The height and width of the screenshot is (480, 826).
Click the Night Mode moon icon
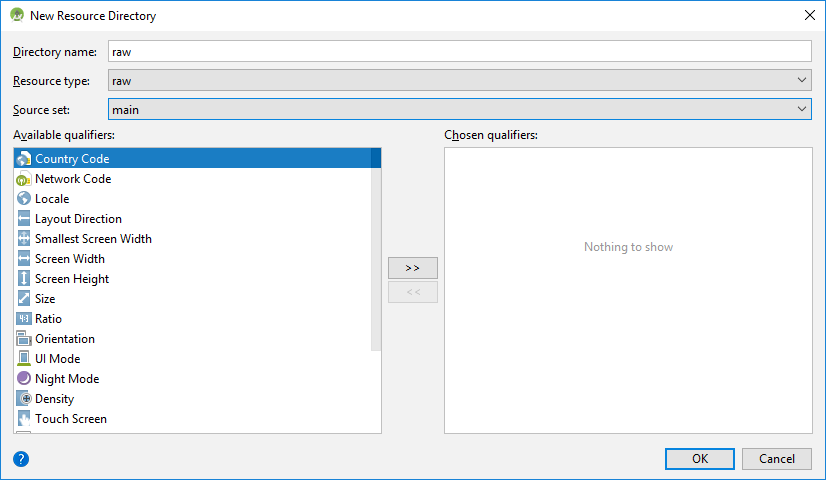click(24, 379)
